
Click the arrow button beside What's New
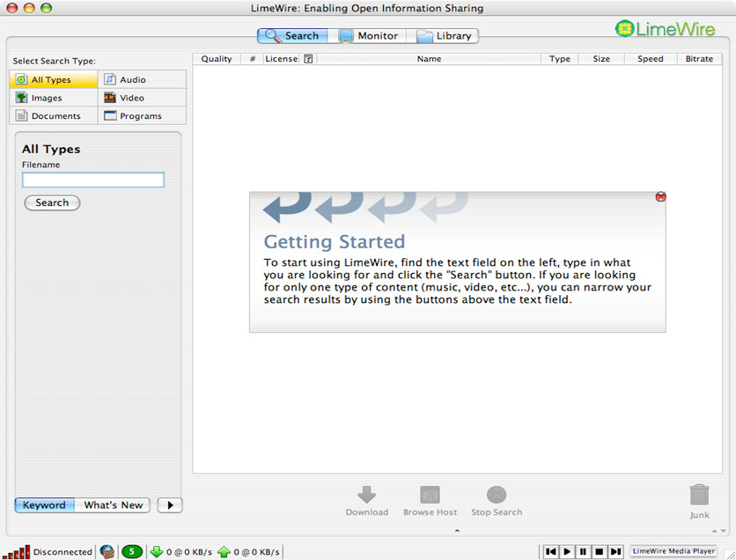[170, 505]
